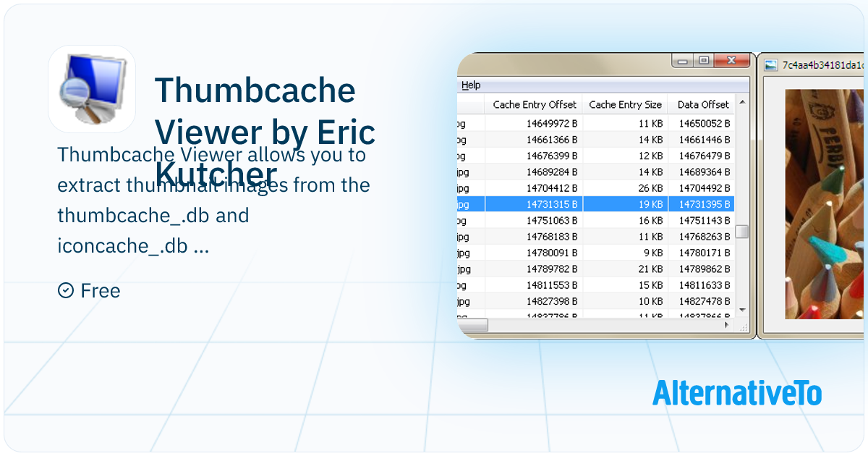Click the vertical scrollbar down arrow
Viewport: 868px width, 456px height.
[x=741, y=309]
